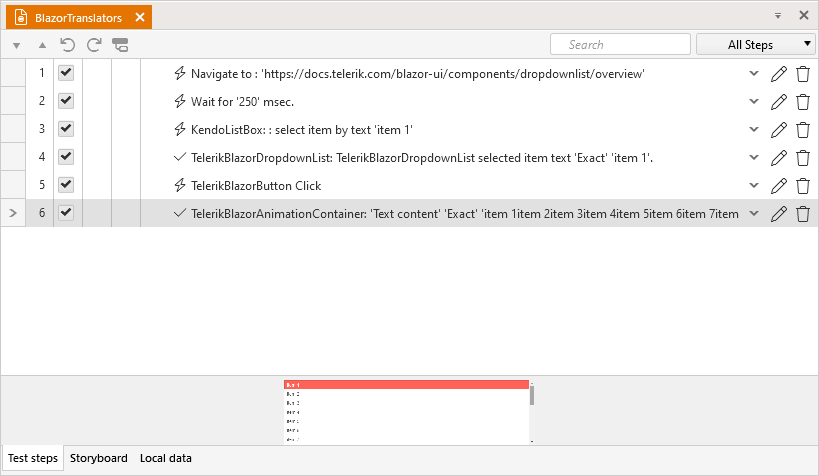819x476 pixels.
Task: Click the checkmark icon on DropdownList step
Action: pyautogui.click(x=180, y=157)
